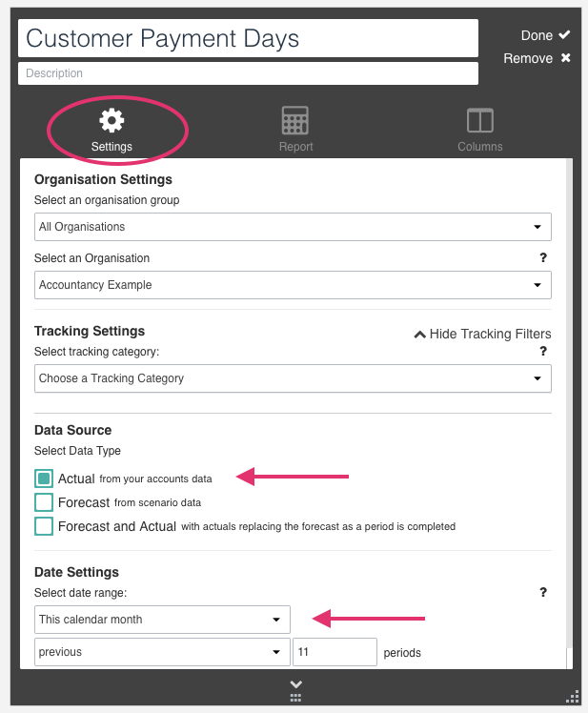Click the Data Source heading
This screenshot has height=713, width=588.
(73, 430)
